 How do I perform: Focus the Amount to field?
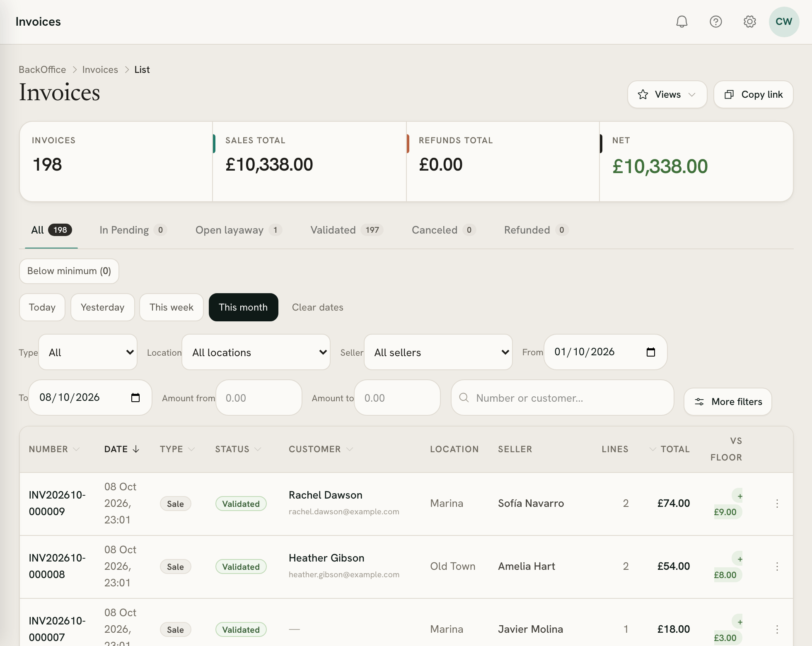pos(397,398)
